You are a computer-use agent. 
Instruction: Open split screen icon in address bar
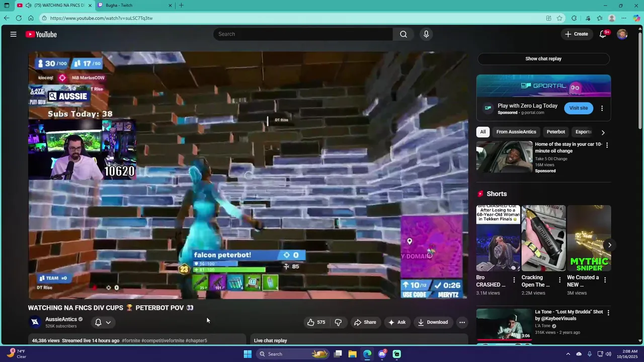pyautogui.click(x=548, y=18)
